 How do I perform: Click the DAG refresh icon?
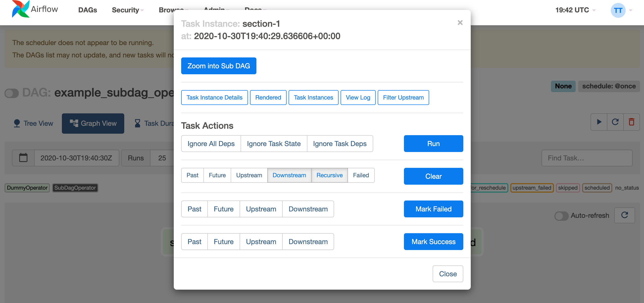[615, 122]
